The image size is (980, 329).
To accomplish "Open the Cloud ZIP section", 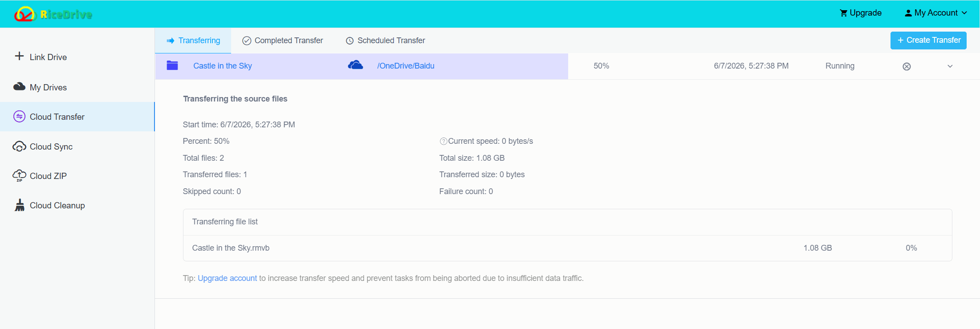I will tap(48, 176).
